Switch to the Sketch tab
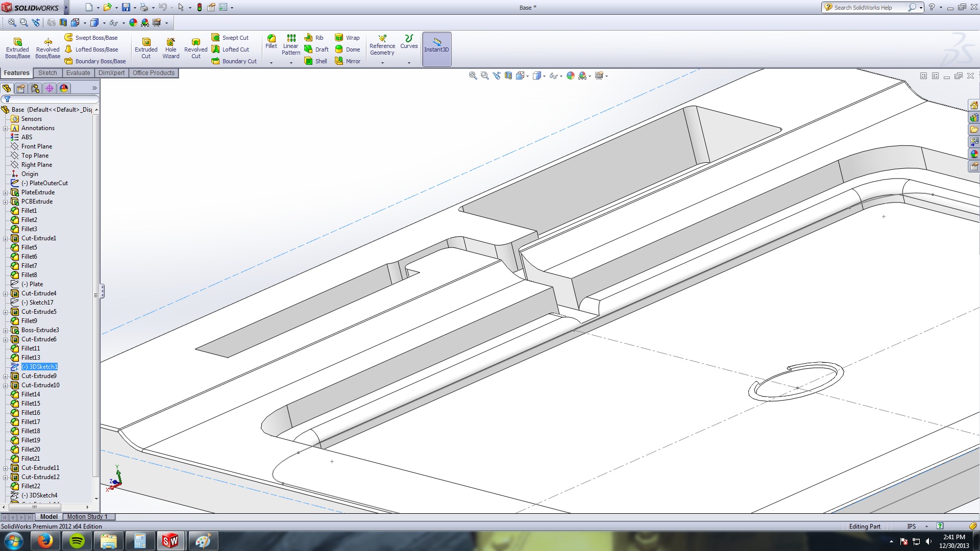980x551 pixels. tap(47, 73)
